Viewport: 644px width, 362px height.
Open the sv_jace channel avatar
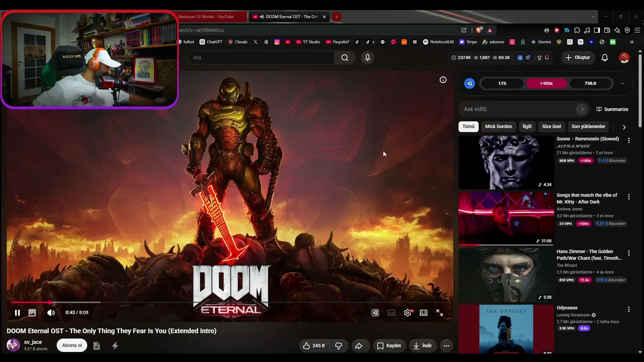click(14, 345)
